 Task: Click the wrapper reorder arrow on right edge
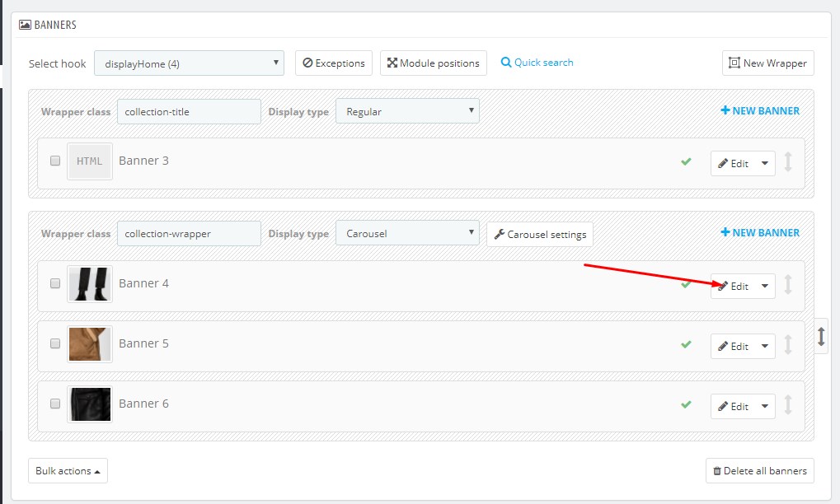[821, 336]
